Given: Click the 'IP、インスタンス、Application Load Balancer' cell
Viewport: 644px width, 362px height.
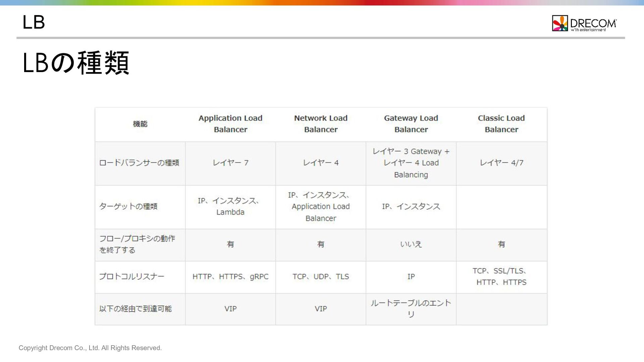Looking at the screenshot, I should tap(321, 206).
